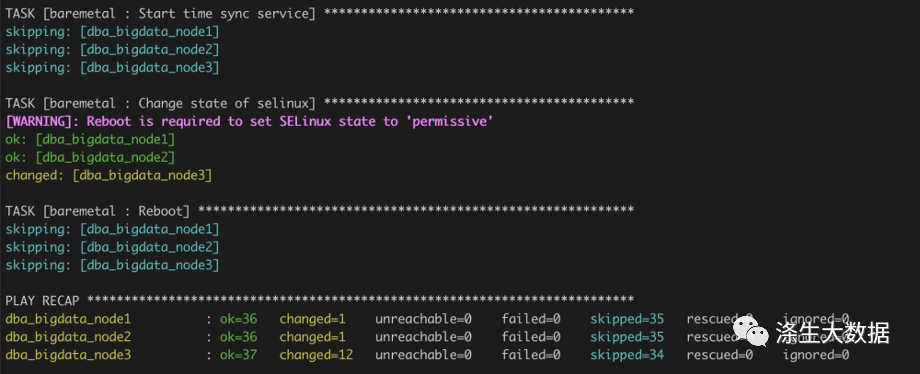The image size is (920, 374).
Task: Click ok: [dba_bigdata_node2] under selinux task
Action: point(90,157)
